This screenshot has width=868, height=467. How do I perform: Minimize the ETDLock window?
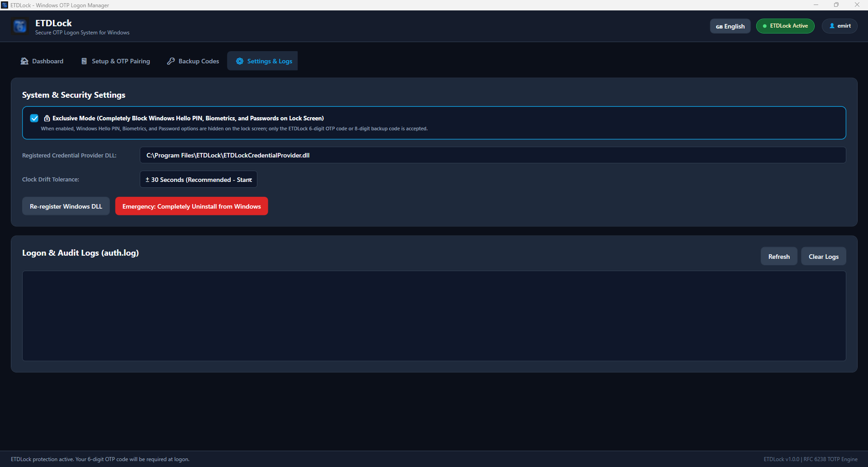click(816, 5)
